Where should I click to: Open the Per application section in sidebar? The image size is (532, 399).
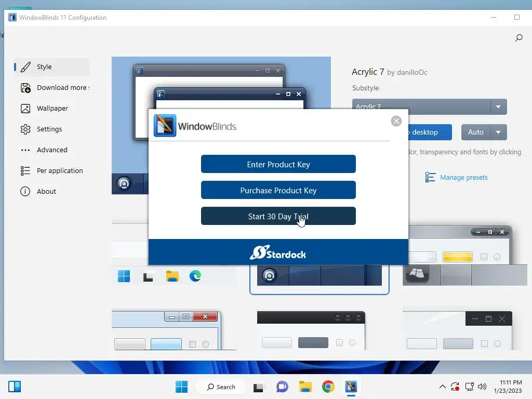click(x=51, y=170)
